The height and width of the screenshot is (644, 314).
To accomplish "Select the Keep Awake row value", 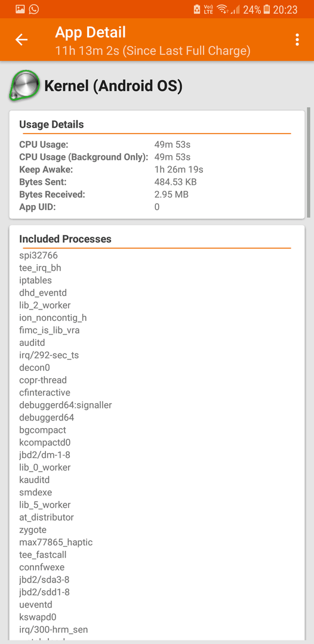I will click(178, 169).
